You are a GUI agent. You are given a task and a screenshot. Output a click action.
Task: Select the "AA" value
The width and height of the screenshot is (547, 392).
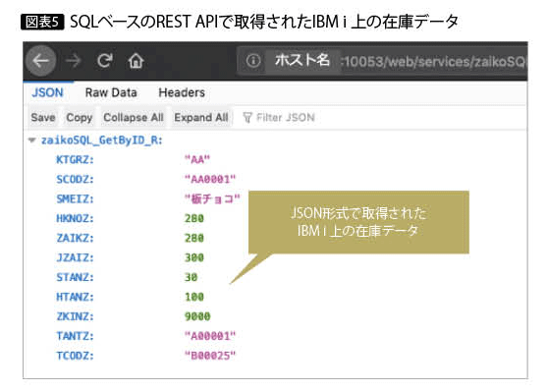(197, 160)
